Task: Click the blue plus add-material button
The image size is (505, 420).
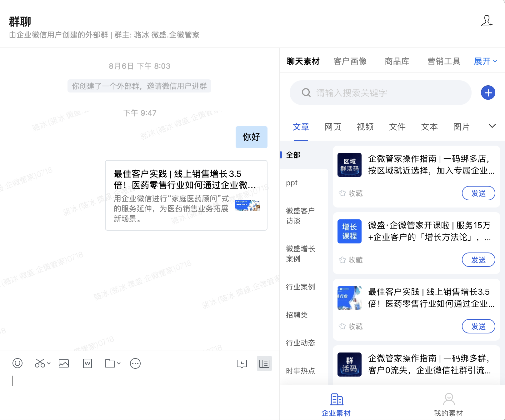Action: tap(488, 92)
